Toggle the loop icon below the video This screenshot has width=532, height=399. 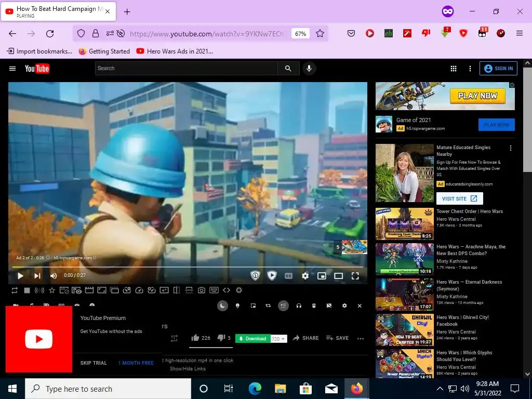[x=15, y=290]
